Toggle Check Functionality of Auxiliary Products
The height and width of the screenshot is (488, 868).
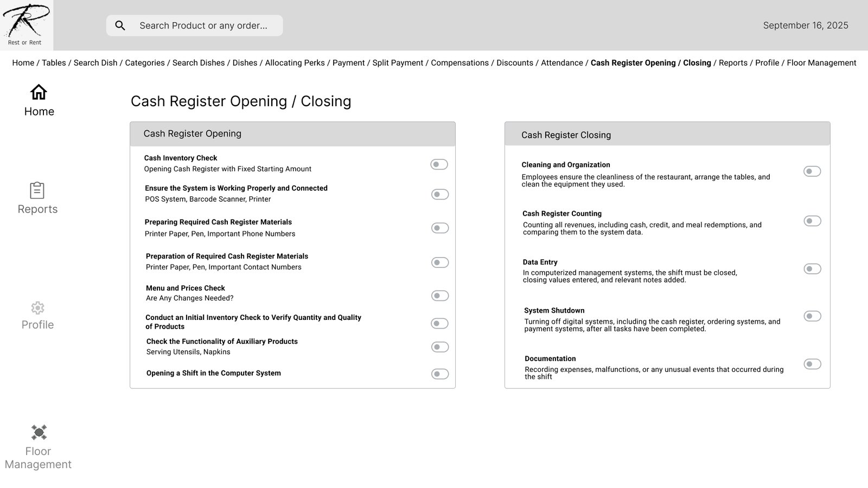tap(439, 347)
